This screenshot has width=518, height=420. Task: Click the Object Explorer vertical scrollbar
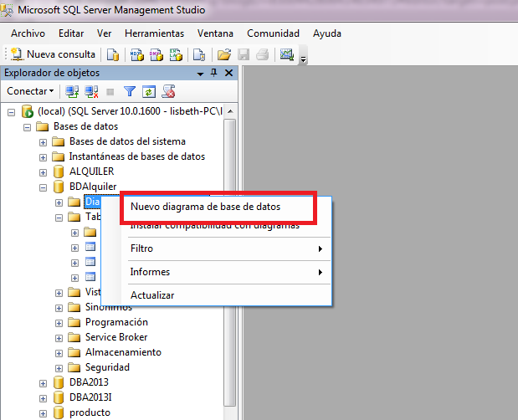(230, 251)
